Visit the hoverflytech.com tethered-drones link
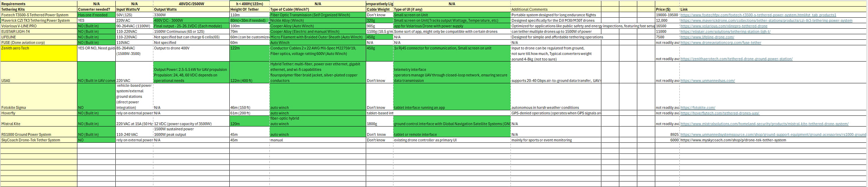Image resolution: width=868 pixels, height=187 pixels. point(720,113)
